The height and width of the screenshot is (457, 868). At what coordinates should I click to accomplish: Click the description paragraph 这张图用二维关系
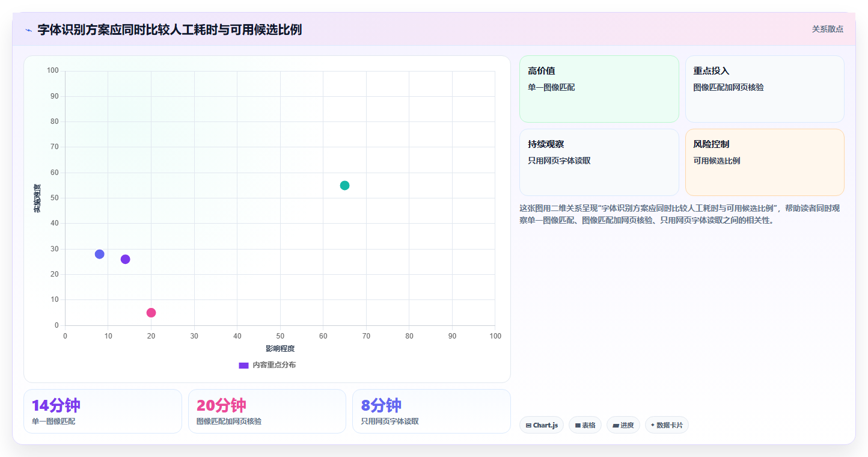point(680,214)
